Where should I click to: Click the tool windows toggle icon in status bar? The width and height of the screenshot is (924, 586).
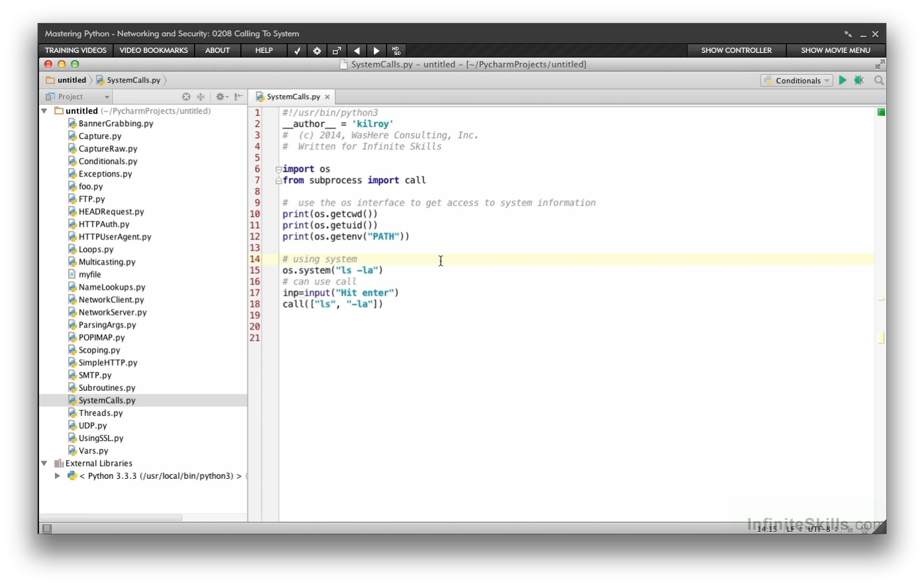coord(46,528)
